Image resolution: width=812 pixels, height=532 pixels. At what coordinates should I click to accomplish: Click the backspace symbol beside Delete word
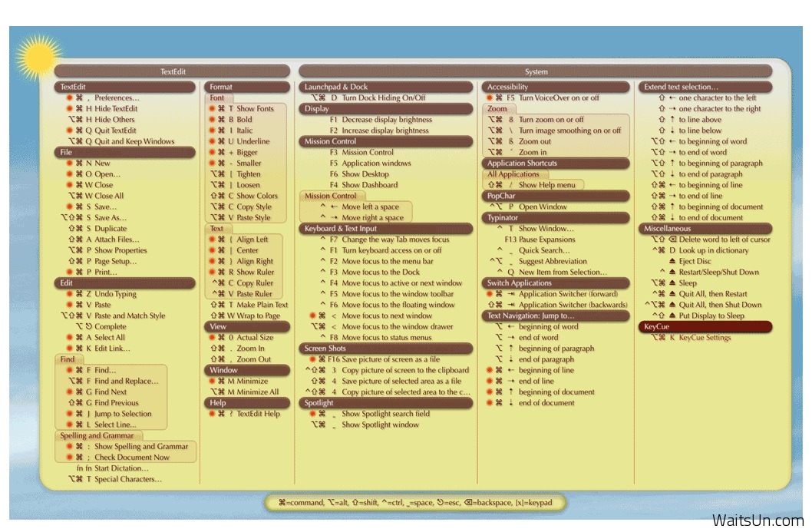pyautogui.click(x=672, y=240)
